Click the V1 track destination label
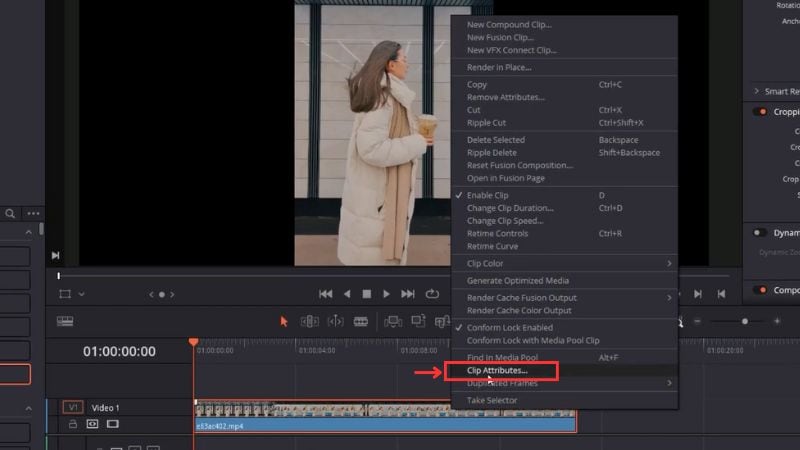This screenshot has height=450, width=800. click(x=72, y=408)
